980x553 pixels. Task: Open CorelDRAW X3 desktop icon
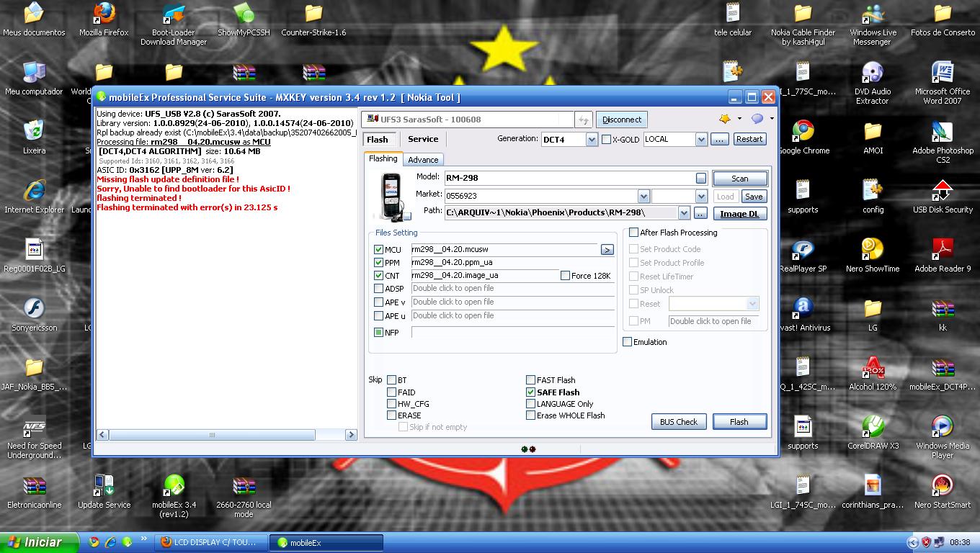pos(873,426)
